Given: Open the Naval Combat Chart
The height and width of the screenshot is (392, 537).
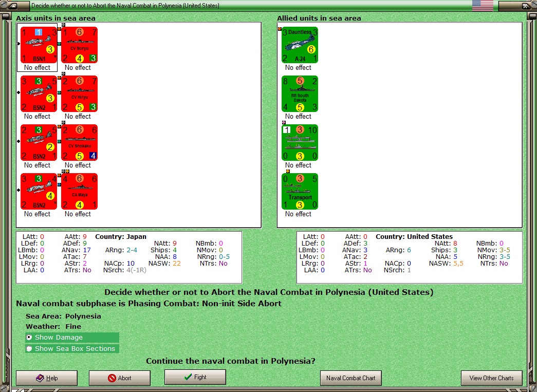Looking at the screenshot, I should tap(350, 378).
